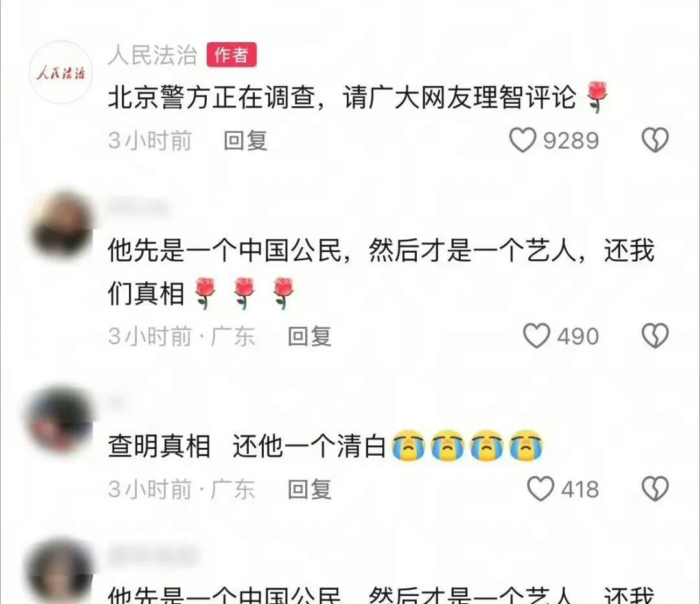
Task: Open blurred username of bottom comment
Action: [153, 555]
